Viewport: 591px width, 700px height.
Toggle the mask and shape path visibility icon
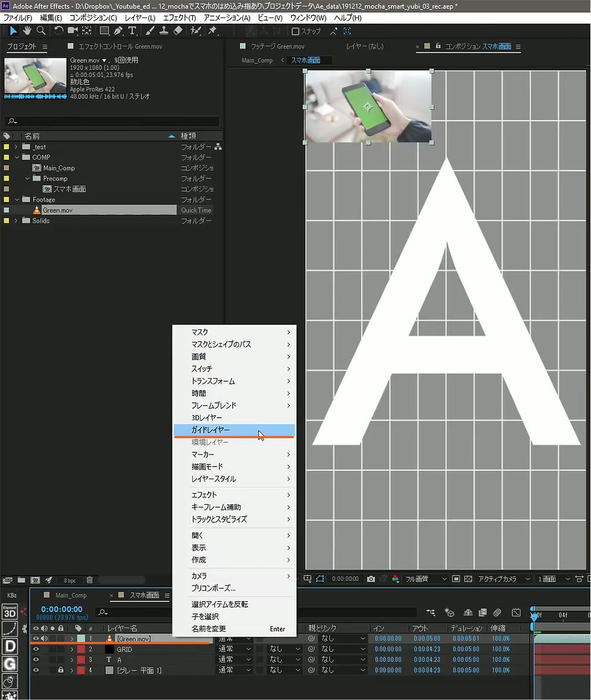(x=320, y=579)
